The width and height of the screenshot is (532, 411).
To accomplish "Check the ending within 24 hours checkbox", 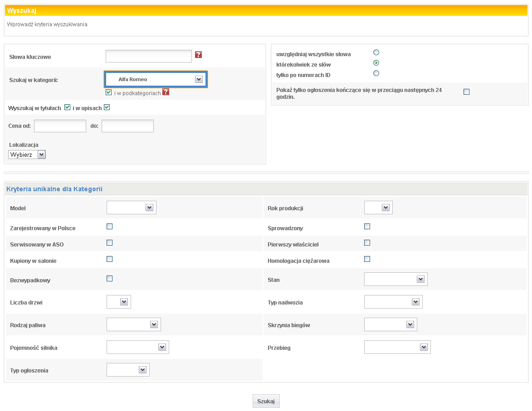I will (x=466, y=92).
